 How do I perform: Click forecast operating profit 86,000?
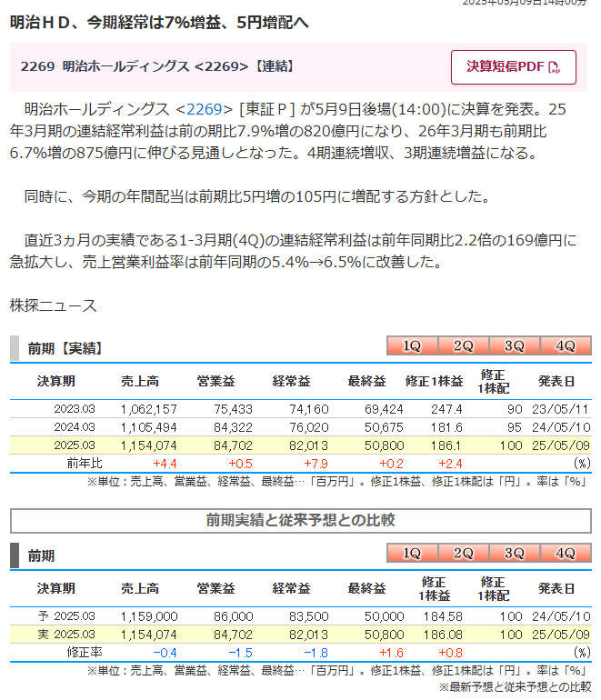[233, 616]
